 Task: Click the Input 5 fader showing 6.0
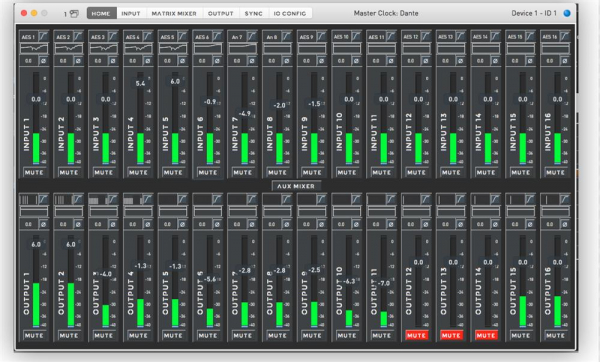click(x=175, y=82)
